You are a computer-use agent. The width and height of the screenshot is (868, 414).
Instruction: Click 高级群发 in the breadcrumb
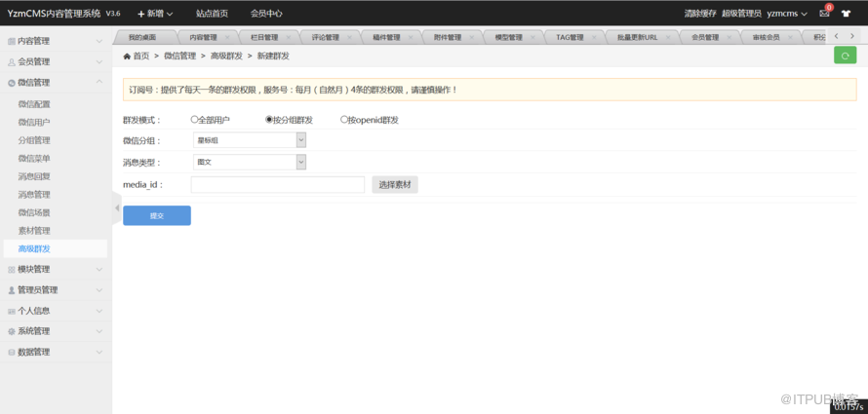[226, 56]
